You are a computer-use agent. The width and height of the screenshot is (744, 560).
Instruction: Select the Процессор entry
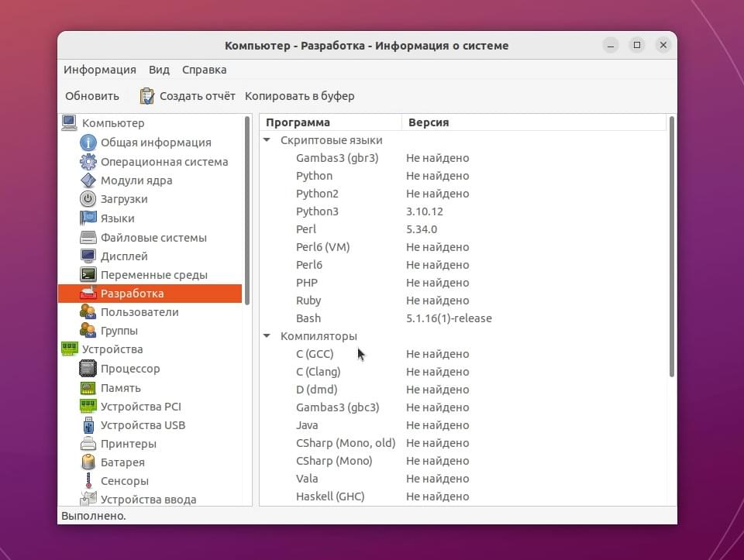point(130,369)
